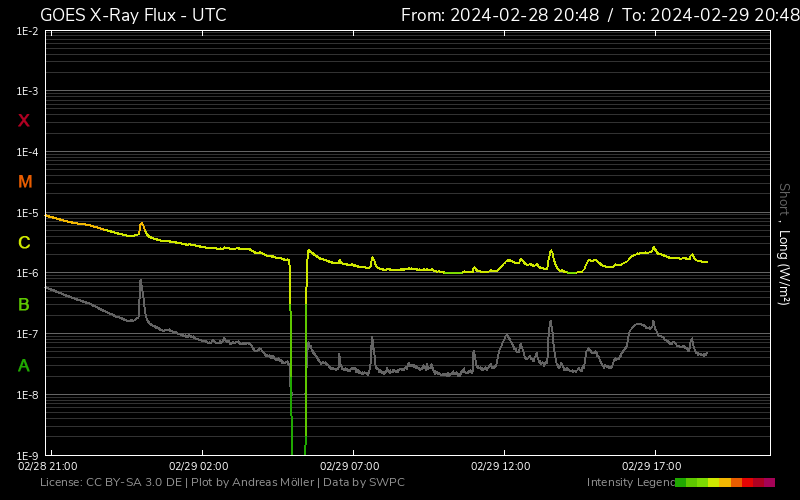Image resolution: width=800 pixels, height=500 pixels.
Task: Click the 02/28 21:00 time axis label
Action: tap(47, 466)
